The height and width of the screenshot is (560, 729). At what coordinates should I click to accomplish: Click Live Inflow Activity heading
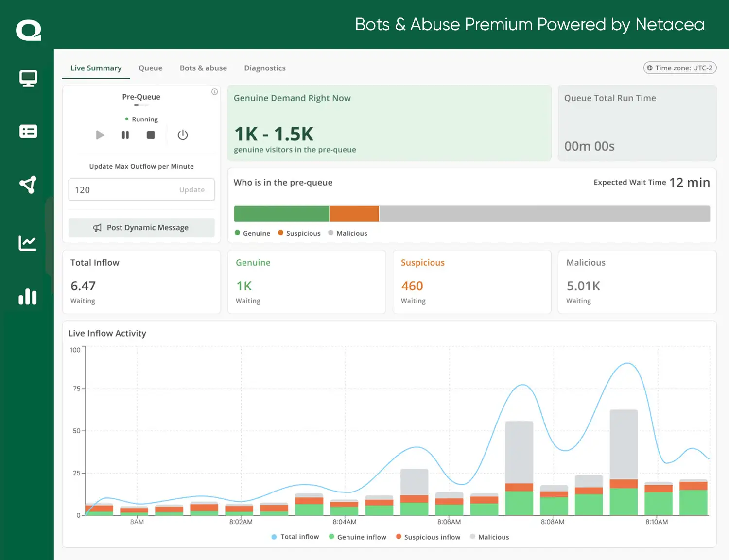107,333
